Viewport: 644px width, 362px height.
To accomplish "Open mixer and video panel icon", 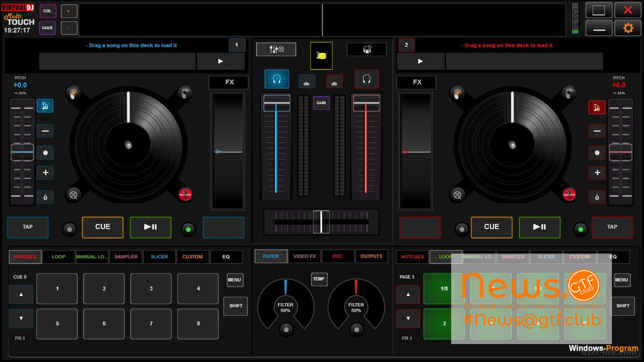I will (x=276, y=49).
